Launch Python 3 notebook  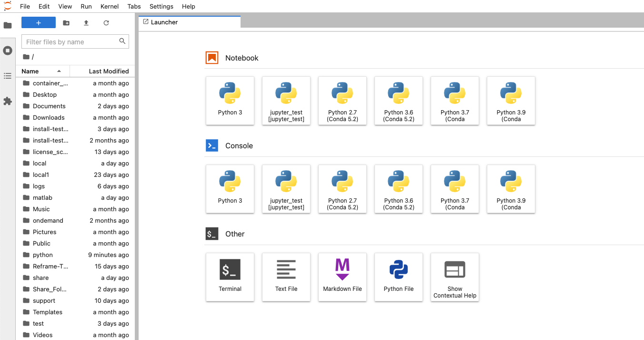[x=230, y=101]
